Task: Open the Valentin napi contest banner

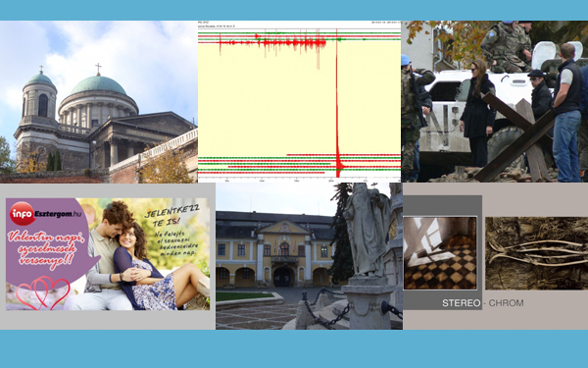Action: pos(108,254)
